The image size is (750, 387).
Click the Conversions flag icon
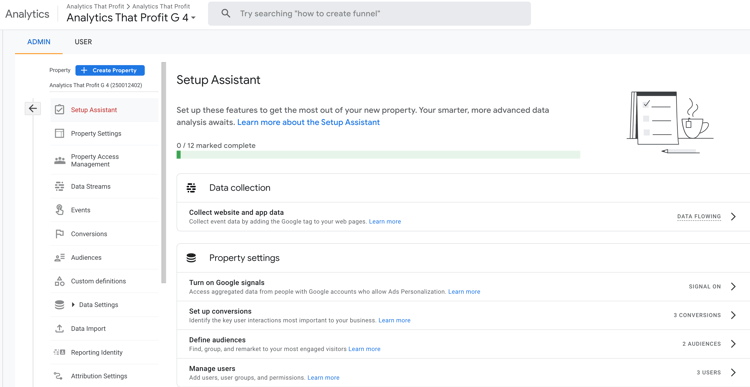pyautogui.click(x=59, y=234)
